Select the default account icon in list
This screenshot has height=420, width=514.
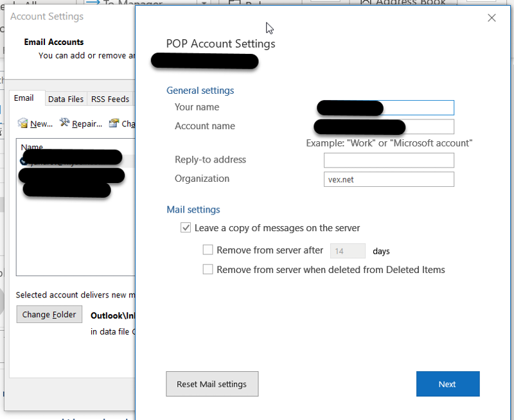pos(24,162)
